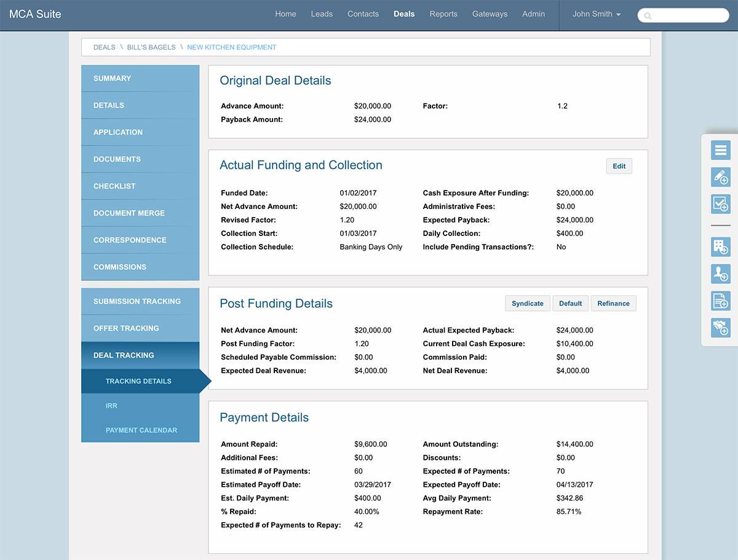Click the Expected # of Payments to Repay 42
This screenshot has height=560, width=738.
click(x=359, y=525)
